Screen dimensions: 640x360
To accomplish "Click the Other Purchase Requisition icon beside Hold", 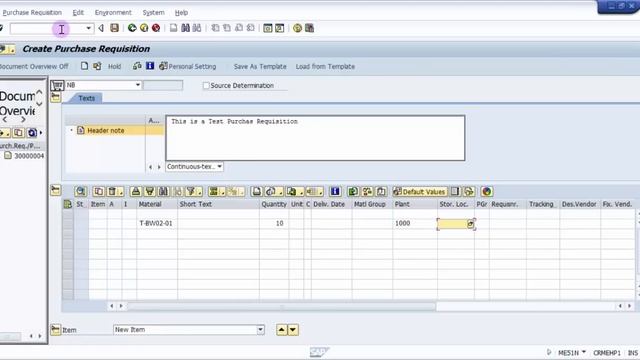I will pos(97,66).
